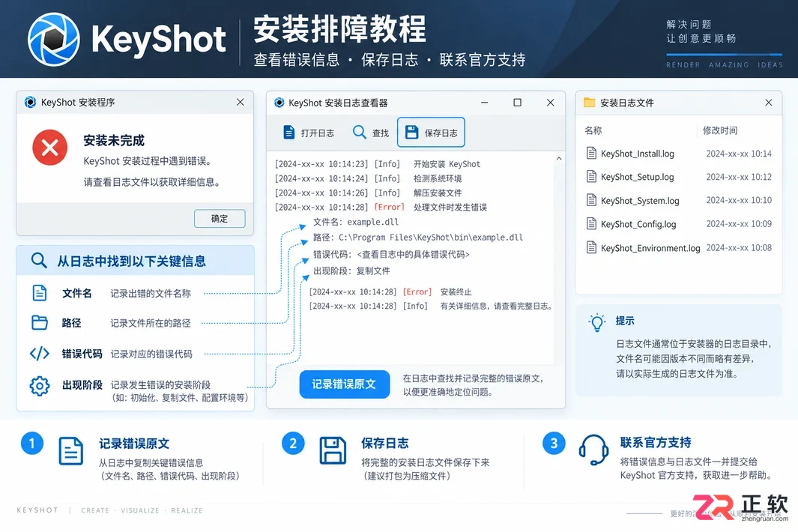Click the red error X icon
This screenshot has height=532, width=798.
click(x=50, y=148)
